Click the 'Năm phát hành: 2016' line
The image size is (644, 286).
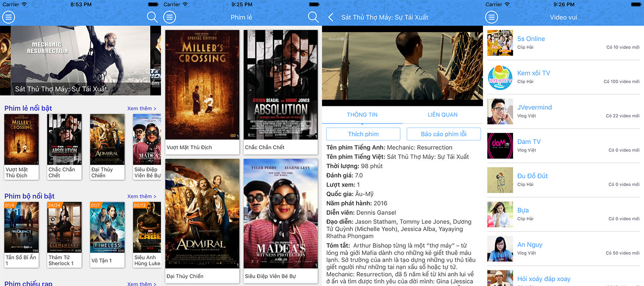point(357,203)
